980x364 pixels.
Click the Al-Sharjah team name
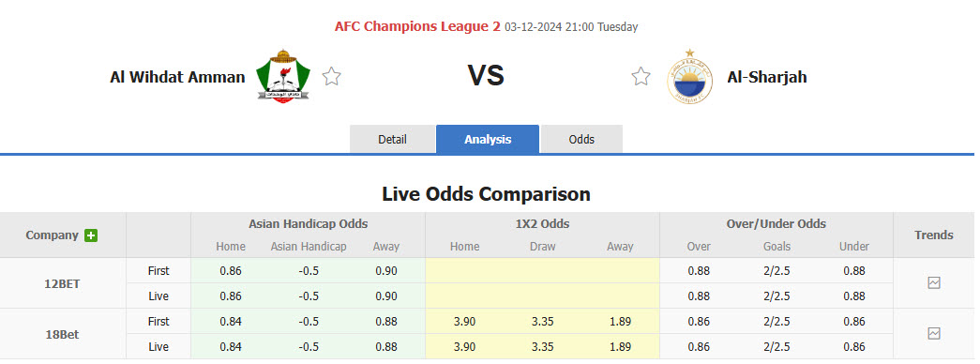(767, 77)
